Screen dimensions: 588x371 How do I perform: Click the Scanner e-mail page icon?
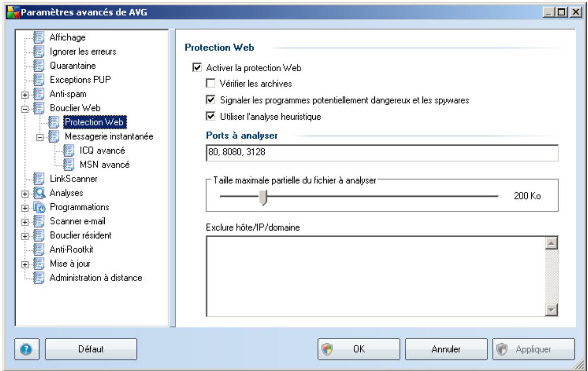(x=38, y=221)
